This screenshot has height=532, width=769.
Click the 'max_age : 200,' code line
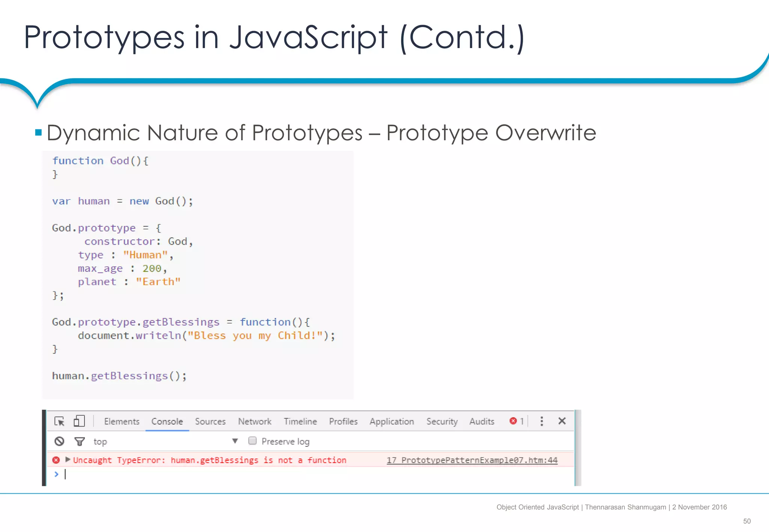(122, 269)
